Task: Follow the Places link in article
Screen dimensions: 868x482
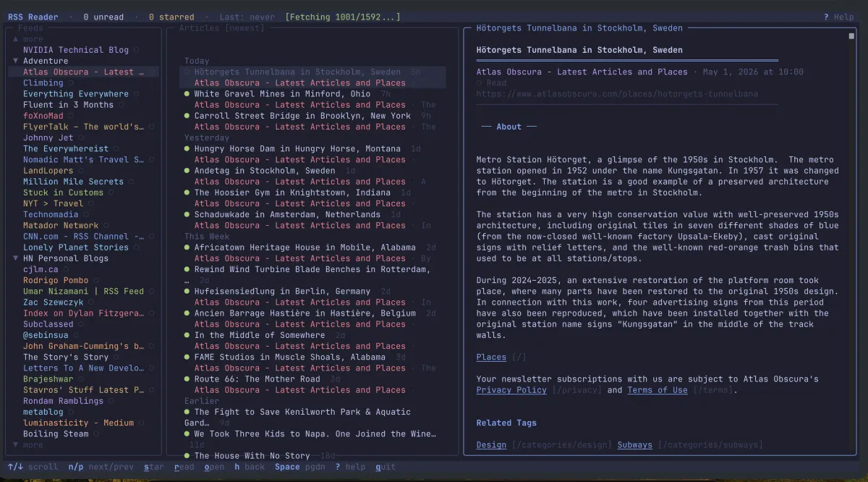Action: pyautogui.click(x=491, y=358)
